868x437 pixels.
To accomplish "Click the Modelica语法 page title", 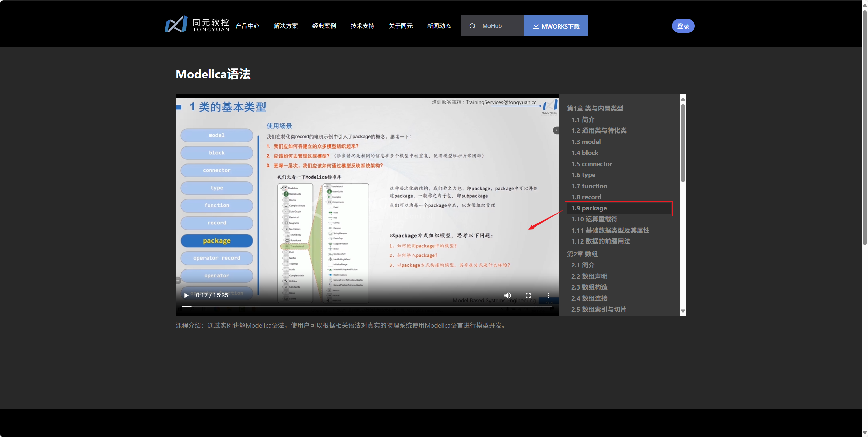I will pyautogui.click(x=213, y=74).
